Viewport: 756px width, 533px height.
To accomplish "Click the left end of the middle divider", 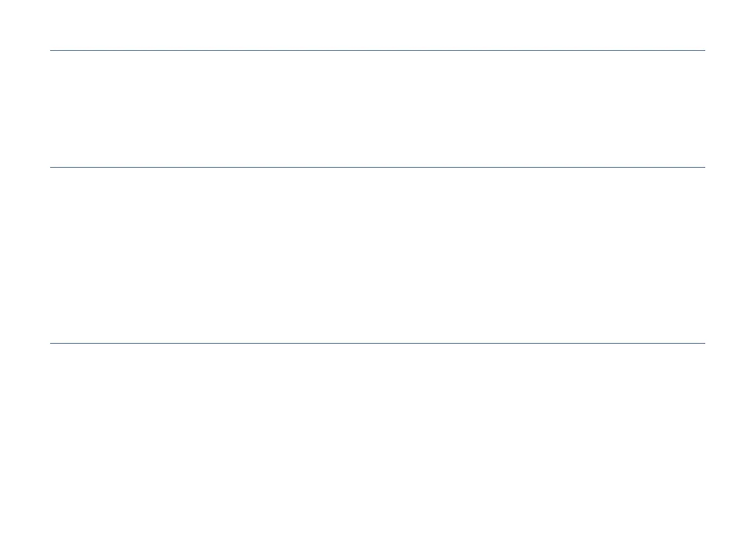I will (51, 167).
